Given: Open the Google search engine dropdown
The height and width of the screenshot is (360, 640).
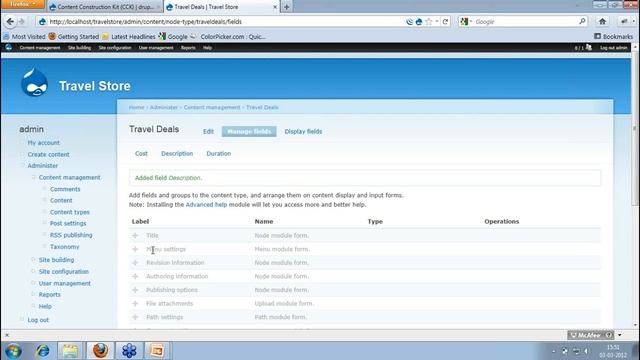Looking at the screenshot, I should (466, 22).
